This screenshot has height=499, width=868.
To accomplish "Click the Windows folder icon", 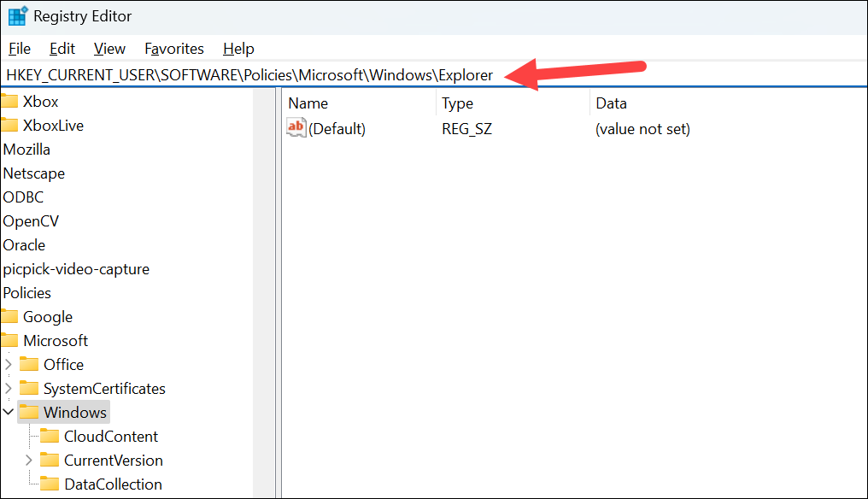I will 29,412.
